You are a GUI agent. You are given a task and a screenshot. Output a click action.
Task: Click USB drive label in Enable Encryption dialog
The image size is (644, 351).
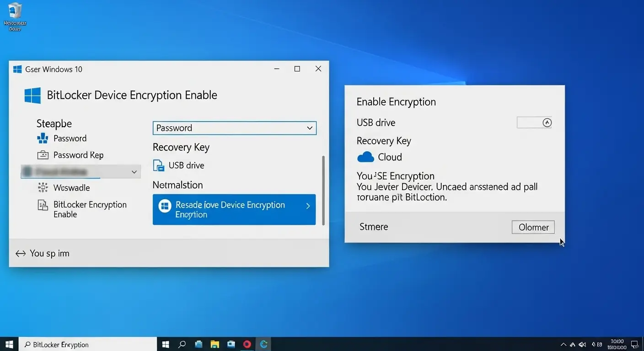[376, 122]
